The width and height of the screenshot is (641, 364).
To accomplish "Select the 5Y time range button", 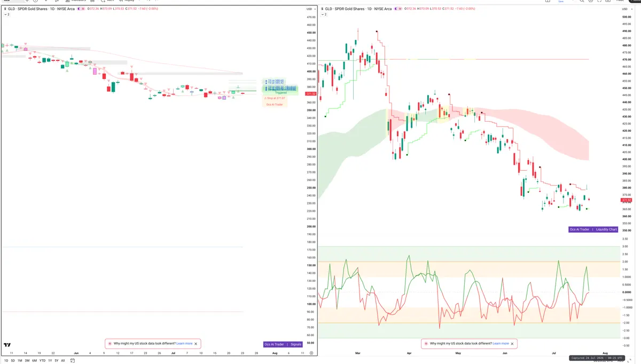I will [x=56, y=361].
